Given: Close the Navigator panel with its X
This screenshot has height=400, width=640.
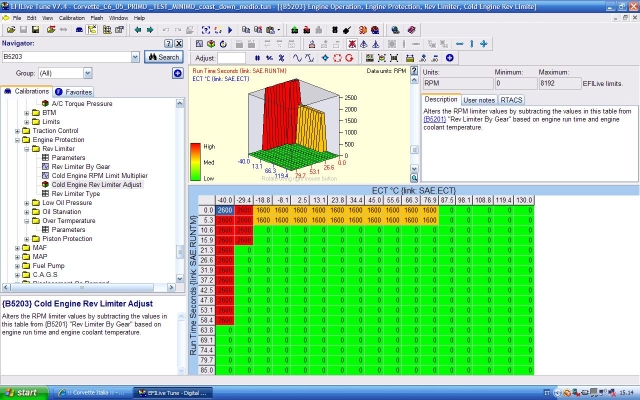Looking at the screenshot, I should pos(179,43).
